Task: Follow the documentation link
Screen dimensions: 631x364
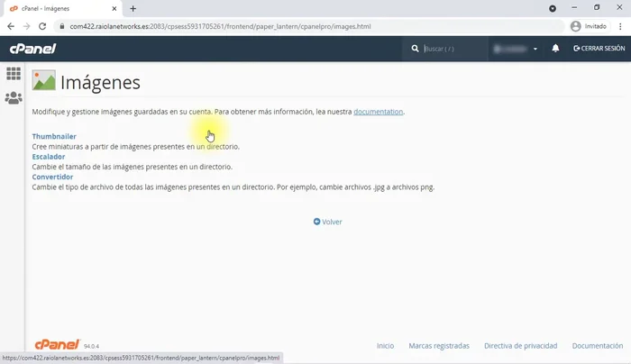Action: coord(378,112)
